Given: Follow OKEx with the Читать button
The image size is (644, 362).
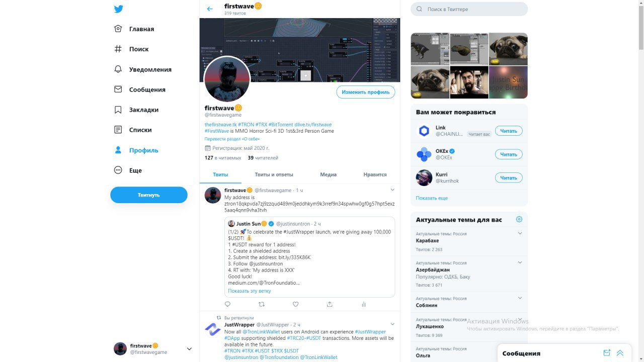Looking at the screenshot, I should (x=509, y=154).
